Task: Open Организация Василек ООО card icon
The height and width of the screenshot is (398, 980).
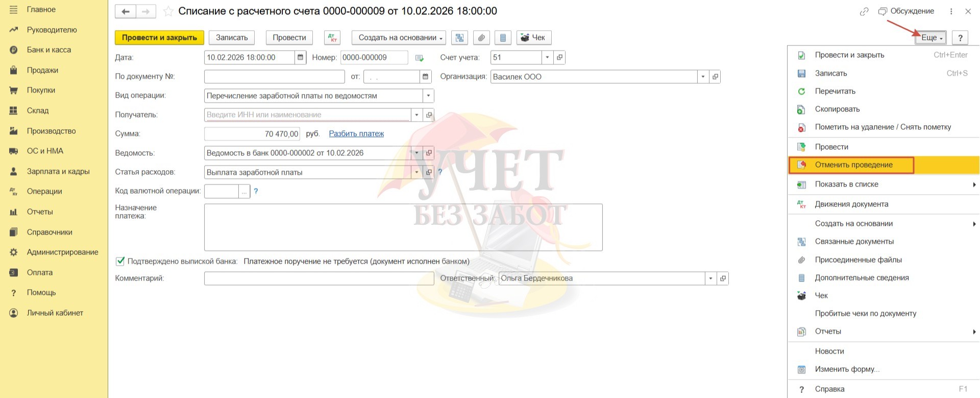Action: [x=715, y=77]
